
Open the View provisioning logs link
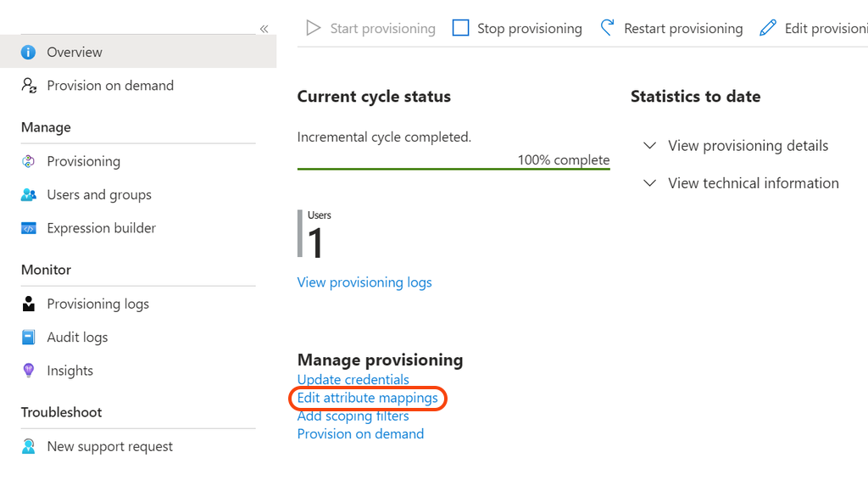[364, 282]
